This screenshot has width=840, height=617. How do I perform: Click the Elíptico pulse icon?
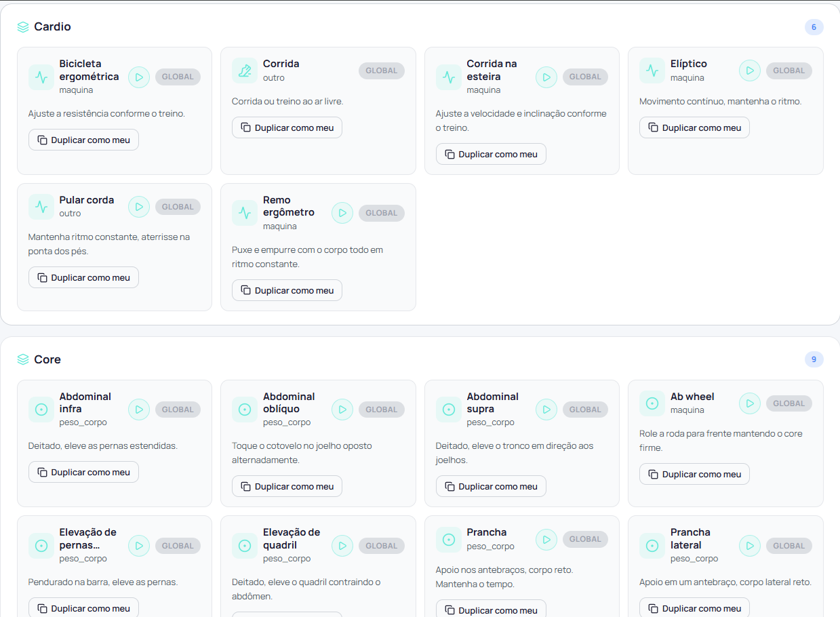pos(652,71)
